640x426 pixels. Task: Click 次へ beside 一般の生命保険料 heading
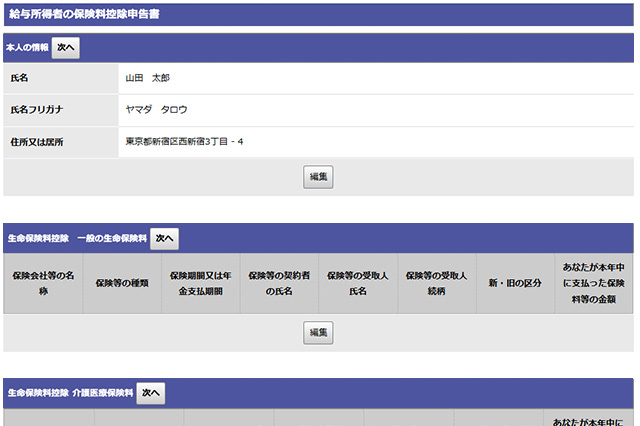(164, 238)
